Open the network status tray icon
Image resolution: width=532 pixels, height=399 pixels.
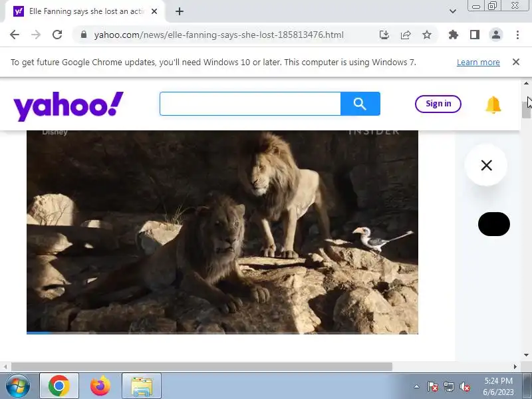[448, 386]
